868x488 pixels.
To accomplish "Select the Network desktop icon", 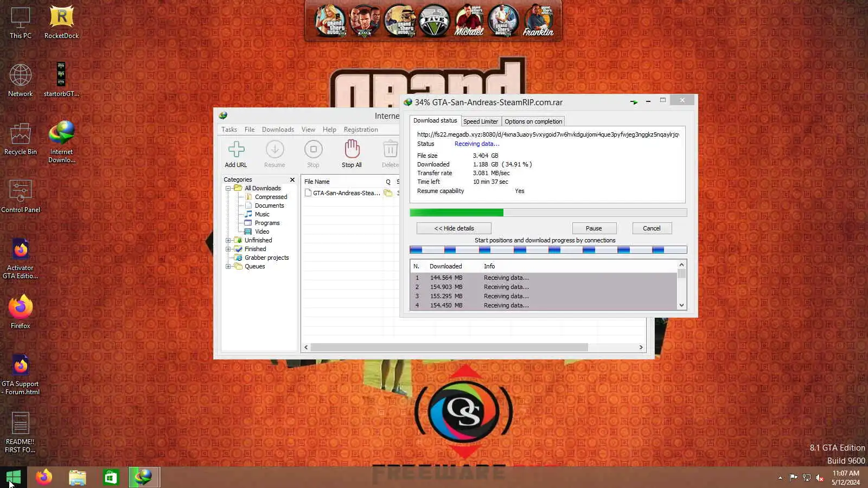I will pyautogui.click(x=21, y=80).
